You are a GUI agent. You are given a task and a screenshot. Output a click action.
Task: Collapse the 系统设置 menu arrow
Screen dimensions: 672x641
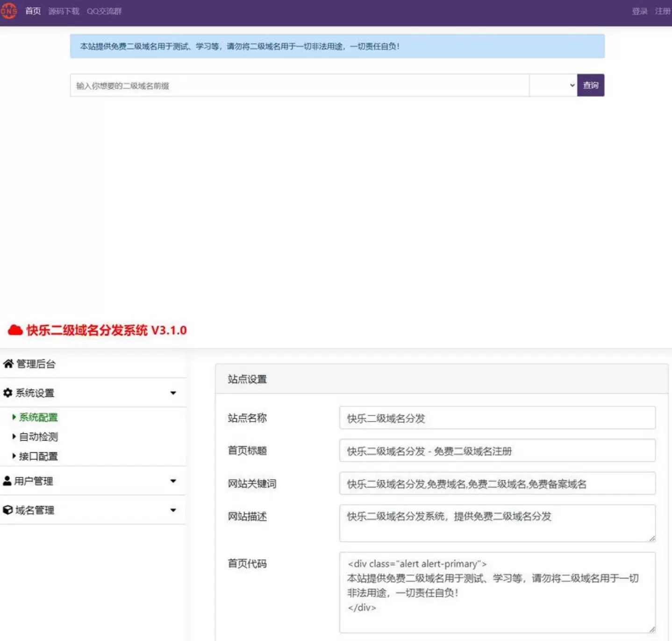coord(173,393)
